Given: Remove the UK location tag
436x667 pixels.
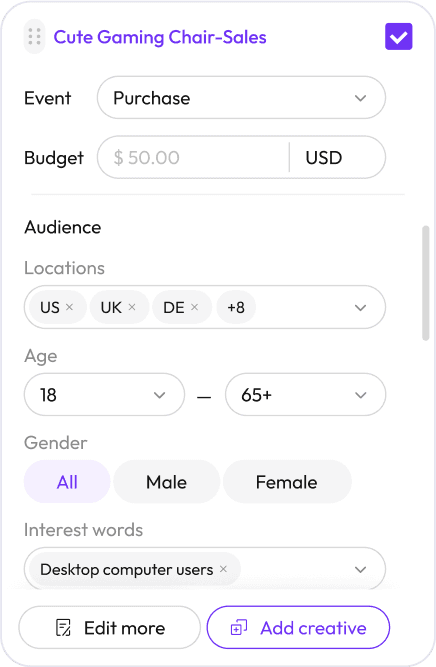Looking at the screenshot, I should click(132, 307).
